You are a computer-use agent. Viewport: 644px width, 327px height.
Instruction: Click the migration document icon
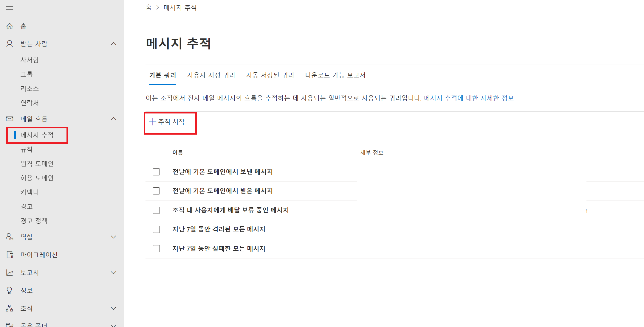[10, 255]
